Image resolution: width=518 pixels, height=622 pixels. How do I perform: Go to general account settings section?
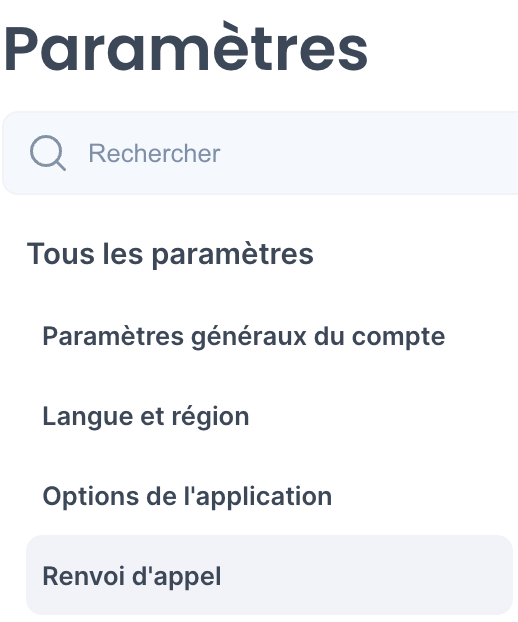244,337
